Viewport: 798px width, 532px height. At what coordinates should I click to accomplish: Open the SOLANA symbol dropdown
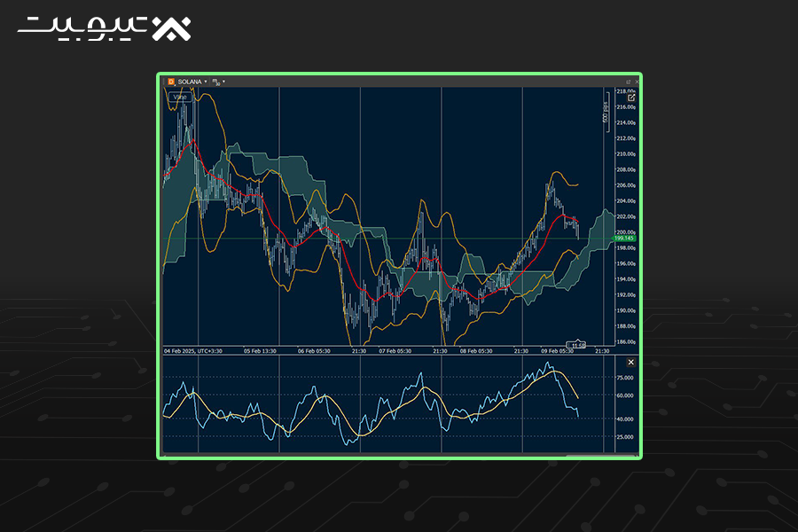click(206, 82)
